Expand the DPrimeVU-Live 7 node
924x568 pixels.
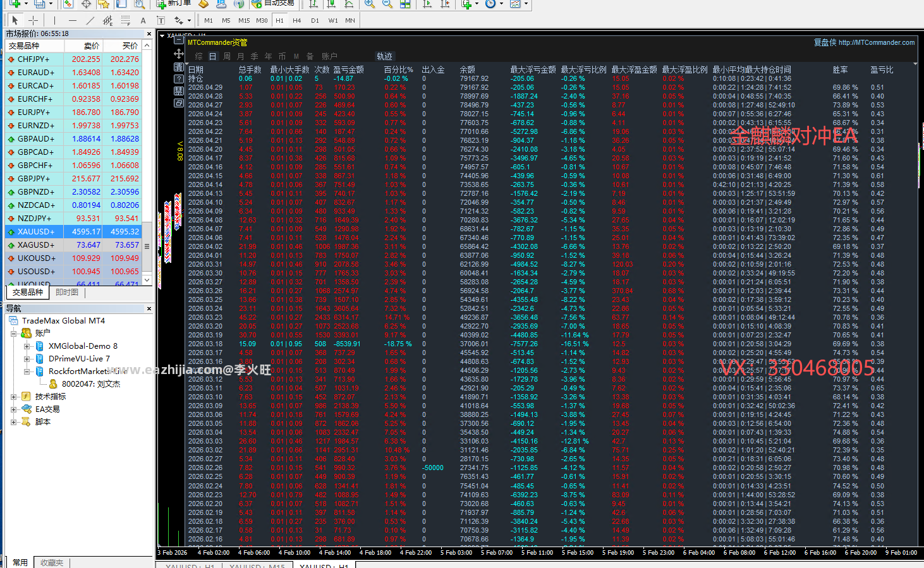27,358
